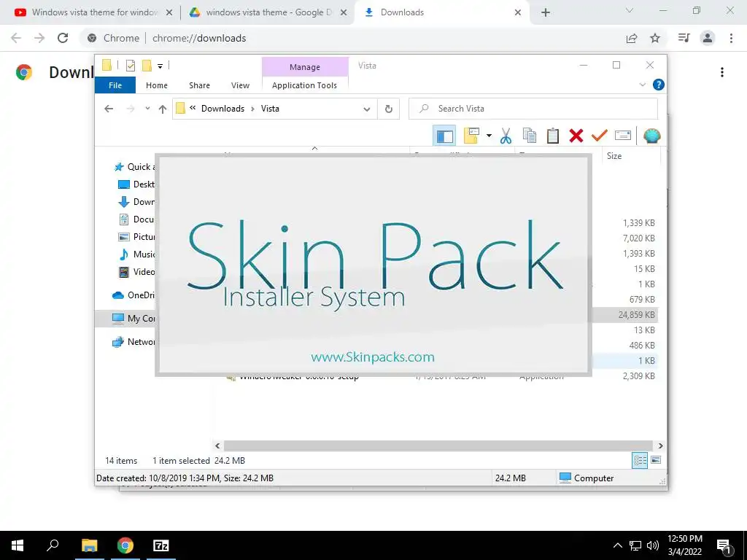This screenshot has width=747, height=560.
Task: Open the Explorer recent locations dropdown
Action: point(147,109)
